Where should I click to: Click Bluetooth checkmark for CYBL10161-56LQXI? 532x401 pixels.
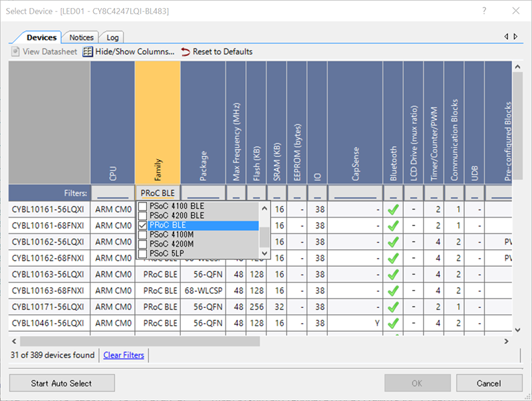(393, 209)
